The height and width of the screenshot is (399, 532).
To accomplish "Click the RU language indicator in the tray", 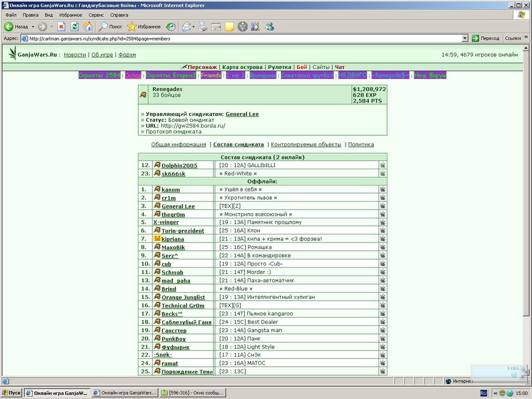I will pyautogui.click(x=483, y=393).
